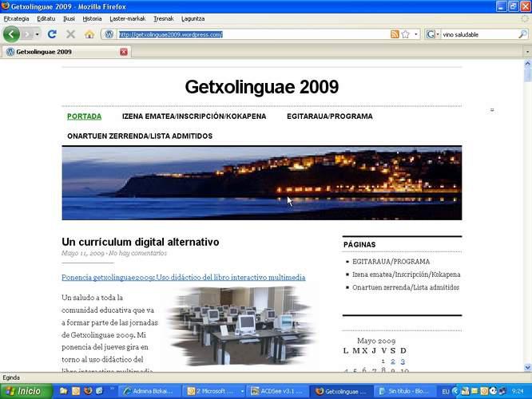Click the vertical scrollbar thumb
The image size is (532, 399).
coord(527,74)
